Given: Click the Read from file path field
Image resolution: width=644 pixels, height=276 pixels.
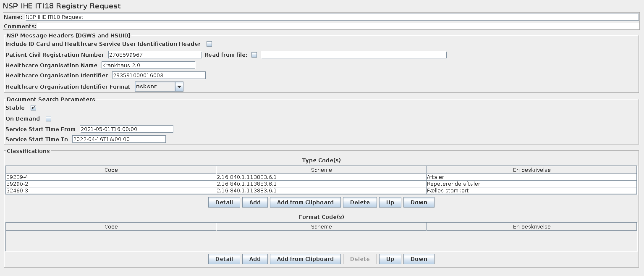Looking at the screenshot, I should (x=353, y=55).
